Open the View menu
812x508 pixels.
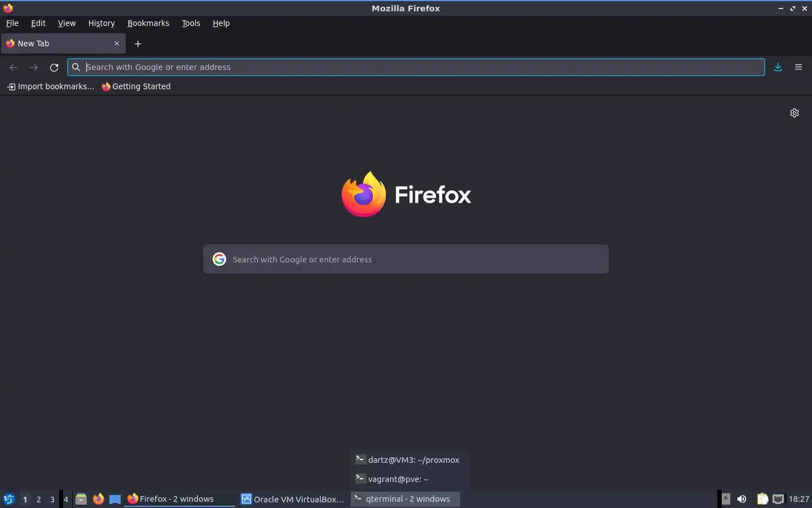point(67,23)
